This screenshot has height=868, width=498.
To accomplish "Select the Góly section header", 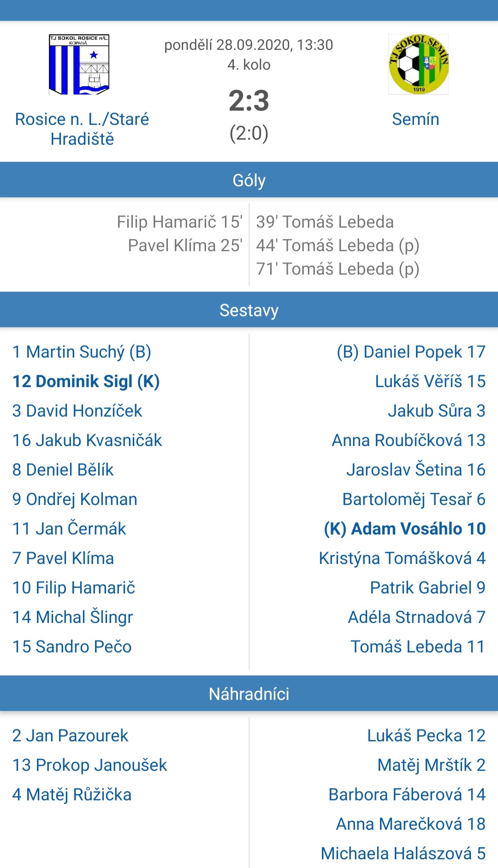I will (249, 180).
